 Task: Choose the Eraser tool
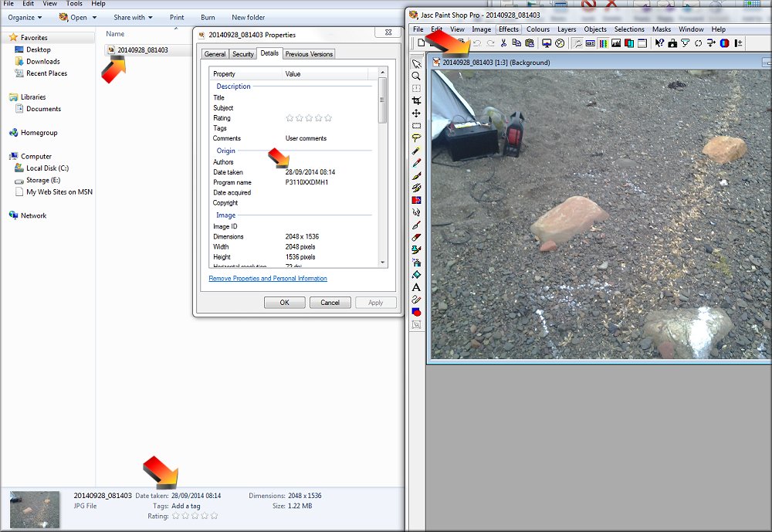point(416,238)
